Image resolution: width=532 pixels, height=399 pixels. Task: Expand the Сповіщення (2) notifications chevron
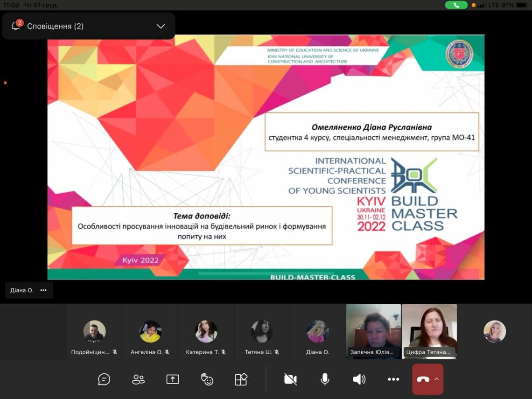click(x=161, y=26)
